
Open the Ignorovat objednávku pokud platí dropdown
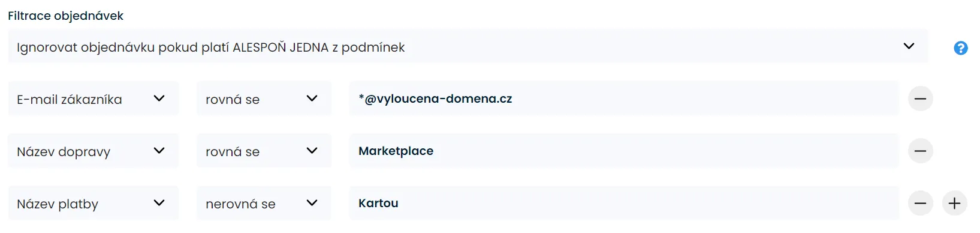point(468,47)
